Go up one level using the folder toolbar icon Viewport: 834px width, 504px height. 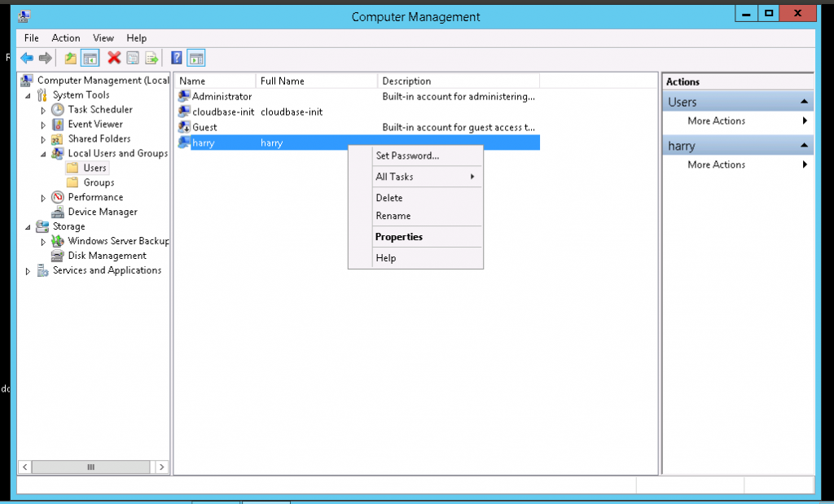coord(70,58)
